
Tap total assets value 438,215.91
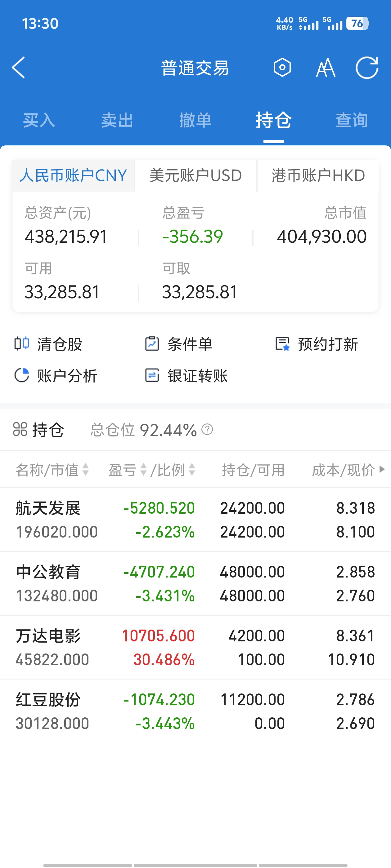pyautogui.click(x=66, y=236)
